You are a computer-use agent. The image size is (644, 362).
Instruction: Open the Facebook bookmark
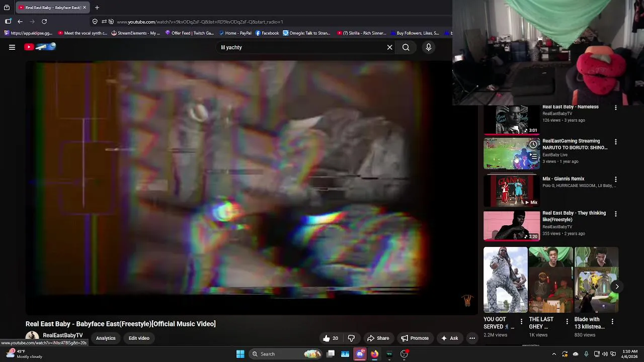pos(267,33)
